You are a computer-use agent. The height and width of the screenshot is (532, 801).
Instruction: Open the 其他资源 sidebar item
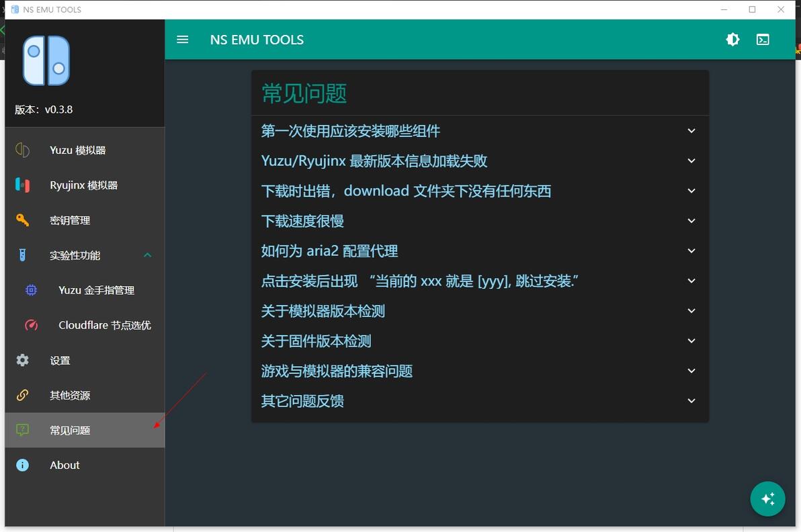(85, 395)
